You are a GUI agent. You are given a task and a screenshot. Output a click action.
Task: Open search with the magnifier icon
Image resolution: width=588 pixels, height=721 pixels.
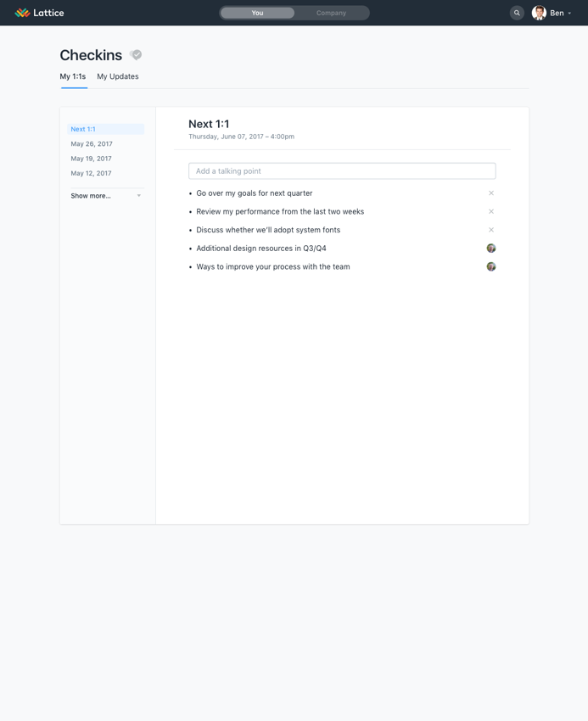[x=517, y=13]
